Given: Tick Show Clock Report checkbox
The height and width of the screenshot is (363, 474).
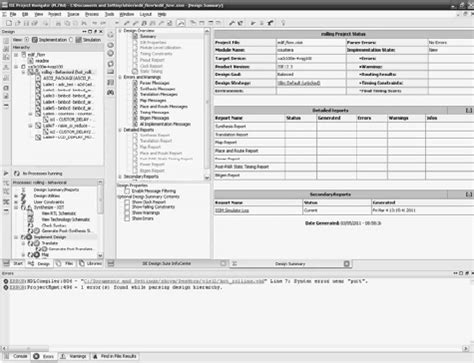Looking at the screenshot, I should pos(127,202).
